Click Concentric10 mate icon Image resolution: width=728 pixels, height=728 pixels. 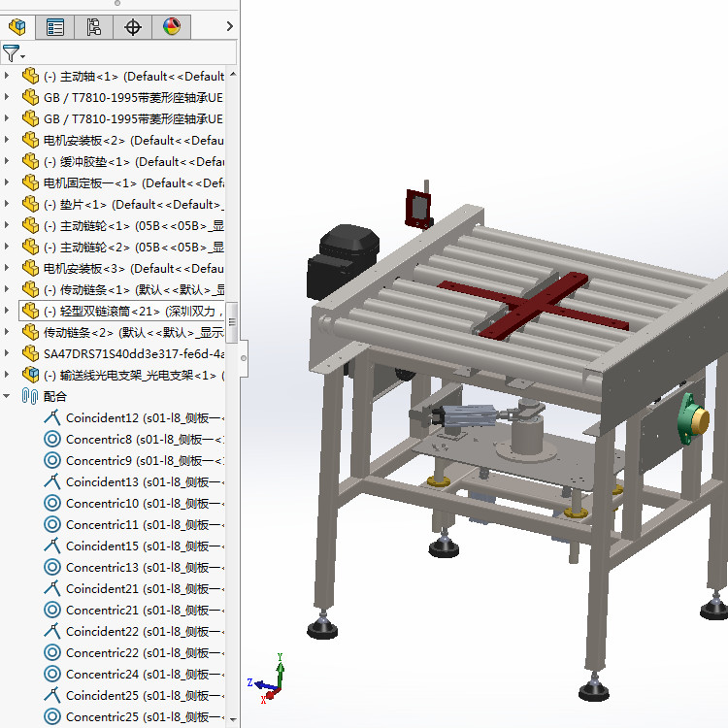[52, 503]
